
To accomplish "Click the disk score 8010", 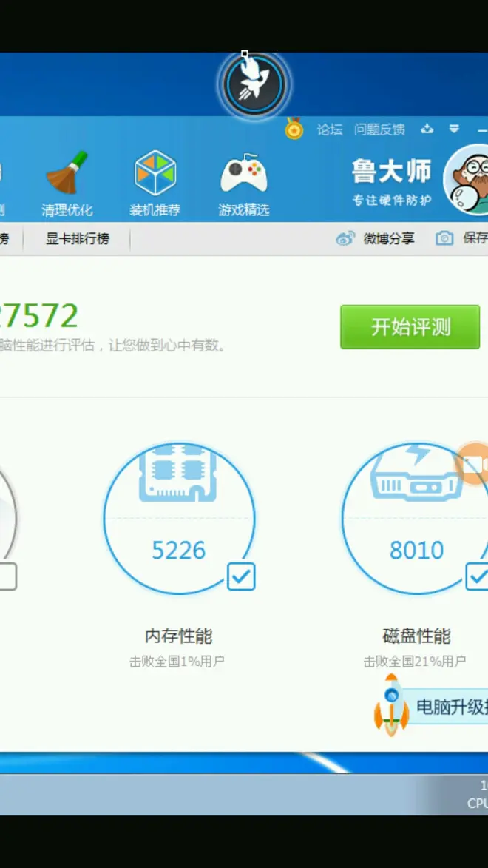I will (x=416, y=551).
